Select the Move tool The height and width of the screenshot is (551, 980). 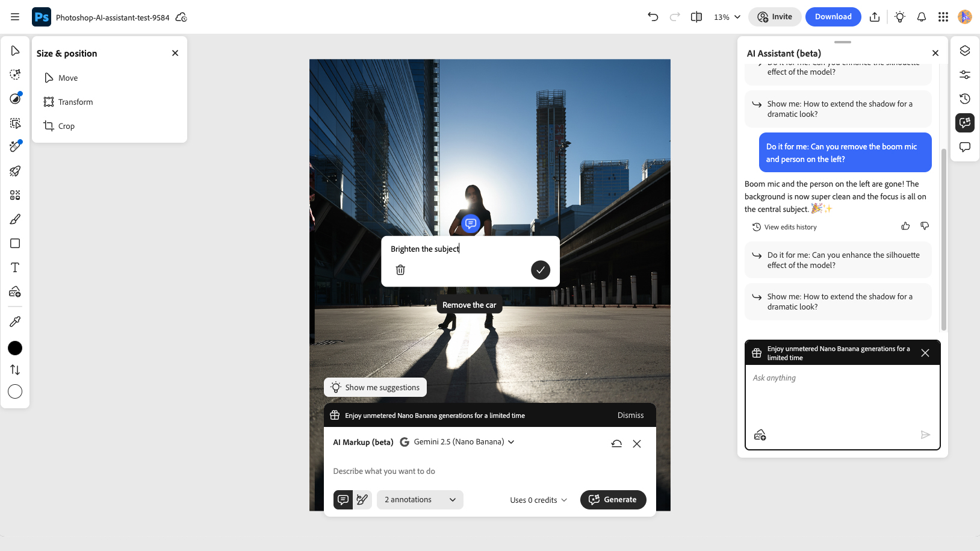[15, 51]
